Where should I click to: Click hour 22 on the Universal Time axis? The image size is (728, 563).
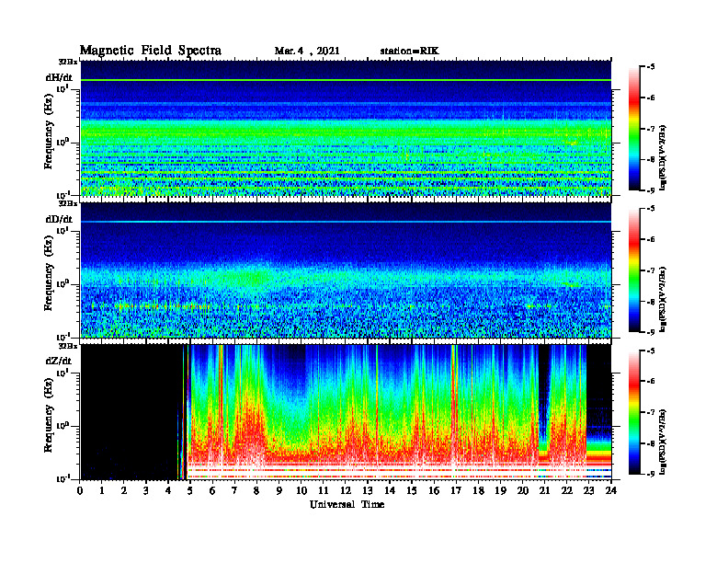click(567, 490)
